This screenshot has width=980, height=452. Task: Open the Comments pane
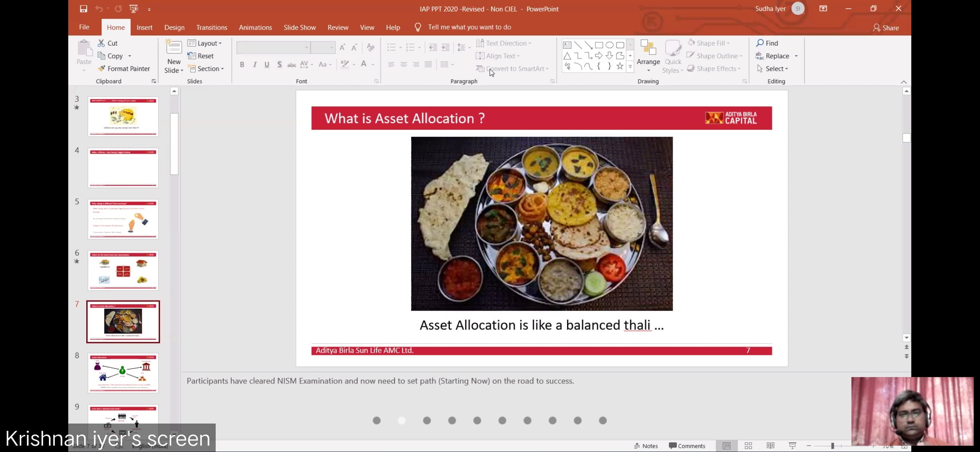pyautogui.click(x=687, y=446)
